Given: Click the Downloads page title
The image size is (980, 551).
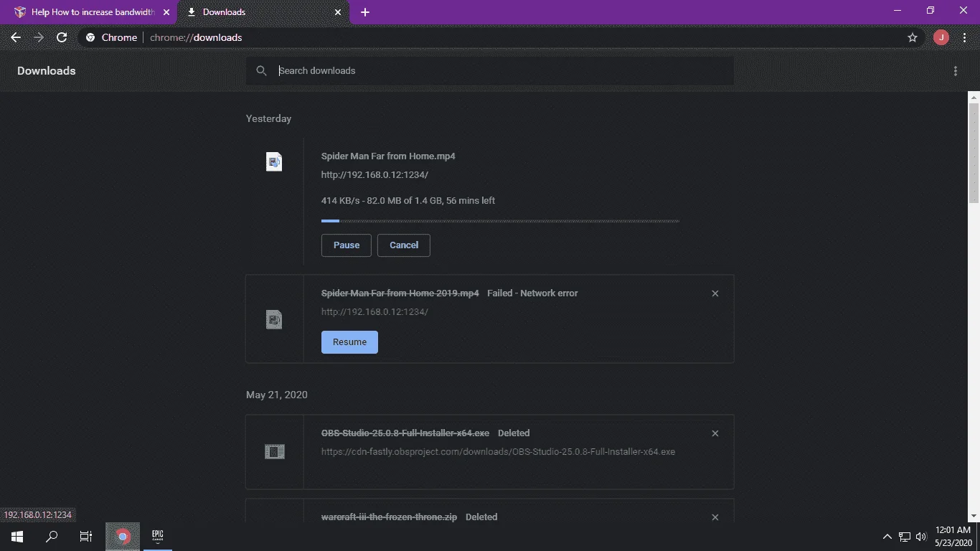Looking at the screenshot, I should click(x=47, y=71).
